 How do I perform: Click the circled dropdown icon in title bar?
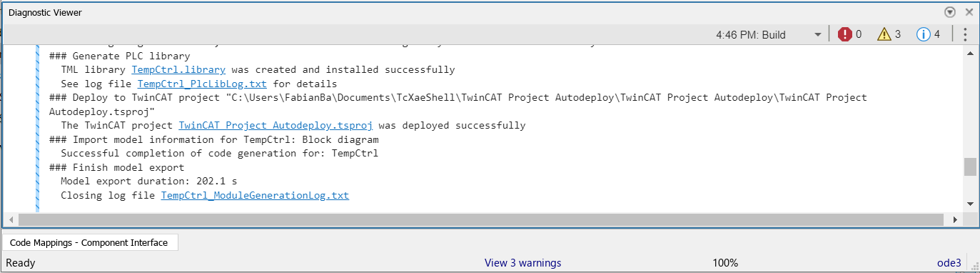(950, 12)
